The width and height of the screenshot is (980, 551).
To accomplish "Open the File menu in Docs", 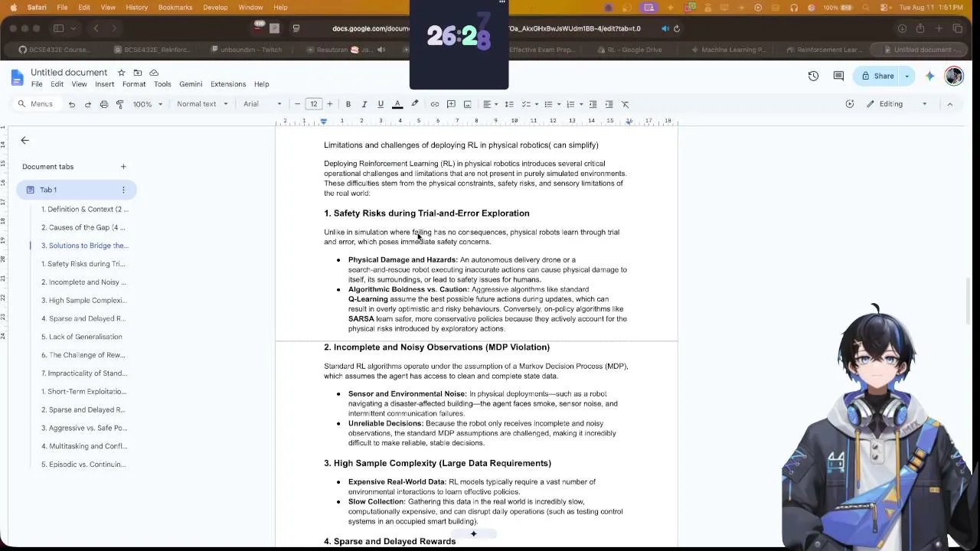I will pos(37,84).
